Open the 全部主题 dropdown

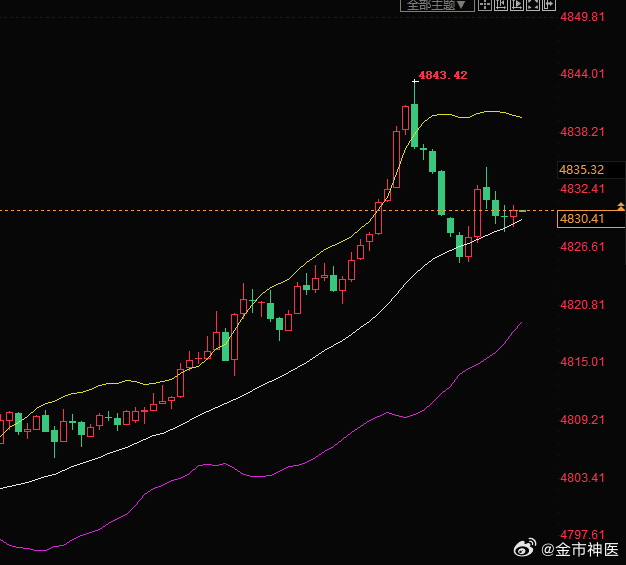coord(437,5)
